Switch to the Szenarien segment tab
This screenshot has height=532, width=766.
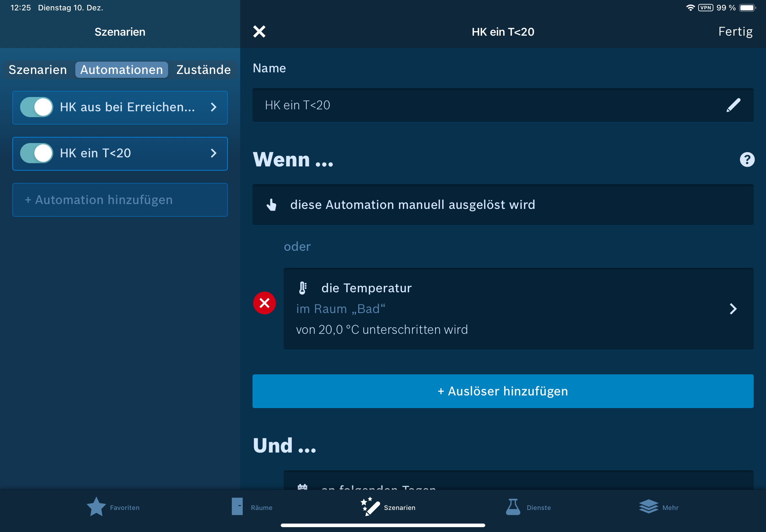[x=38, y=70]
